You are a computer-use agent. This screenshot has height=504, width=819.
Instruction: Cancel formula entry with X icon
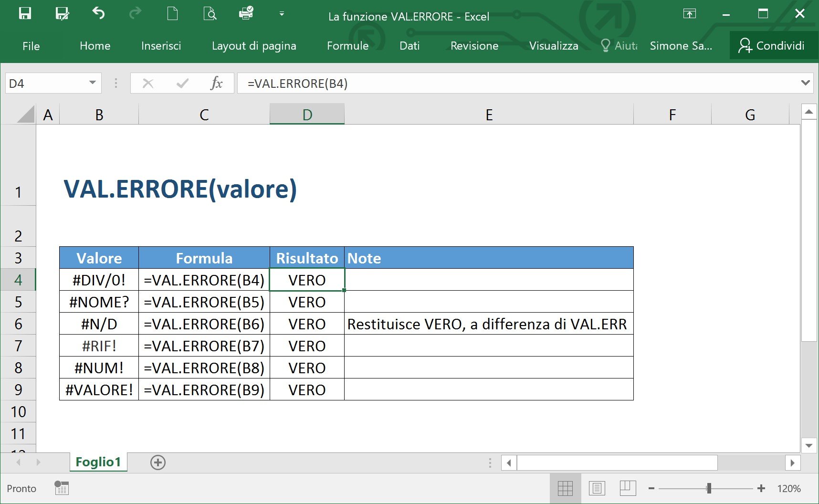coord(148,84)
